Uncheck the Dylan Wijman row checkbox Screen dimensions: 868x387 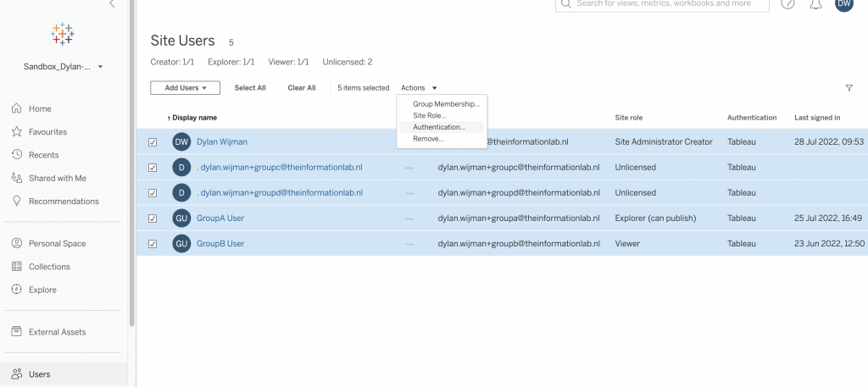153,142
